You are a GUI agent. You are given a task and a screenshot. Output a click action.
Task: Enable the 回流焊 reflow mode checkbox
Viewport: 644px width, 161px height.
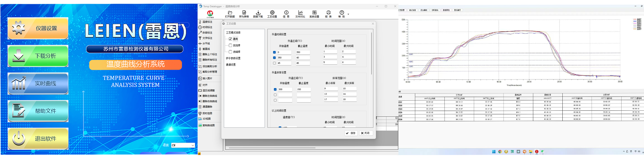click(x=230, y=45)
